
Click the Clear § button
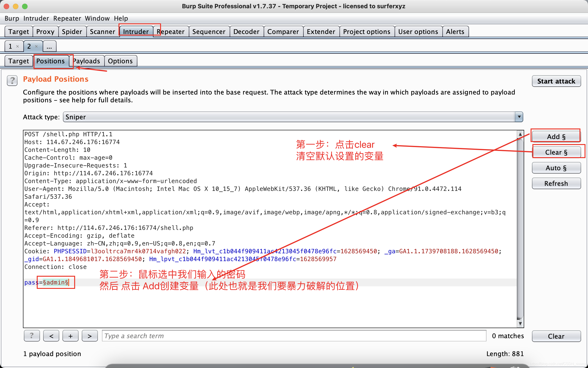coord(556,152)
